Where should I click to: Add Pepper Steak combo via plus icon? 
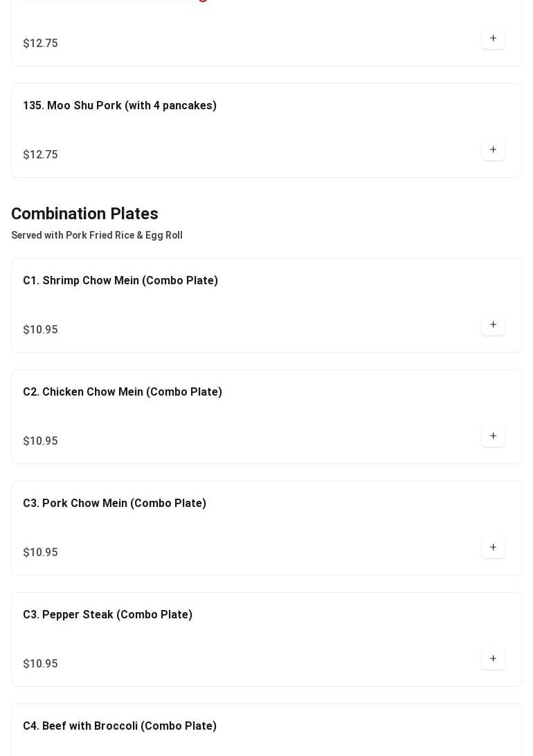click(x=493, y=658)
